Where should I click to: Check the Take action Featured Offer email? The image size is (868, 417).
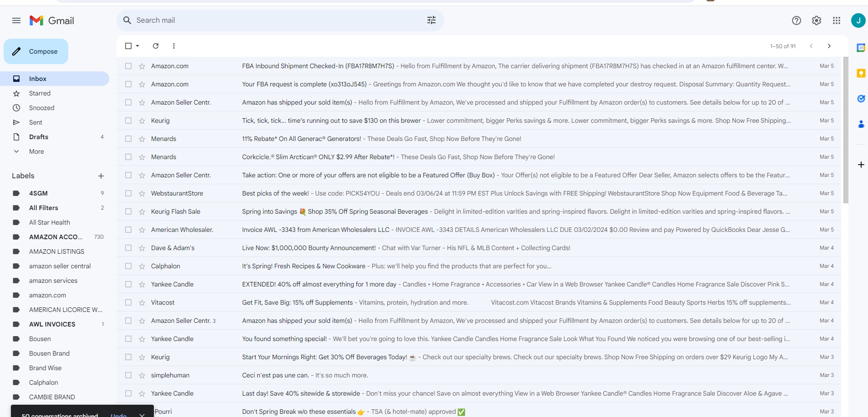point(128,175)
